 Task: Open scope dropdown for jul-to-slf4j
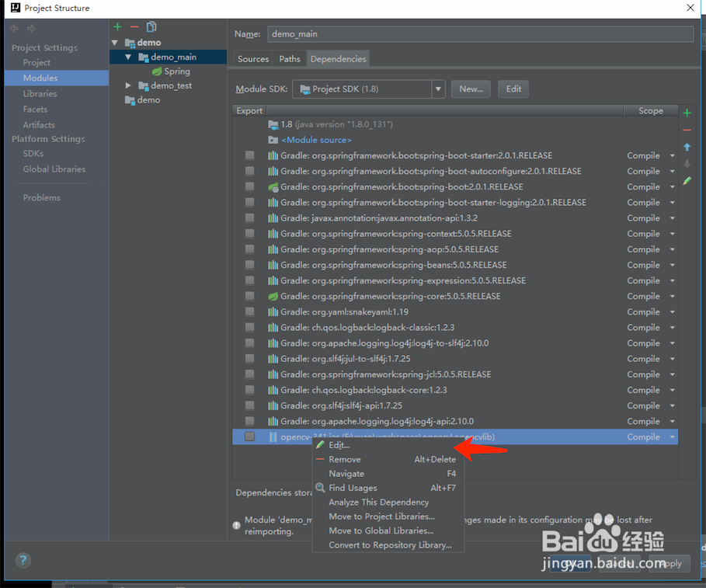[x=673, y=359]
